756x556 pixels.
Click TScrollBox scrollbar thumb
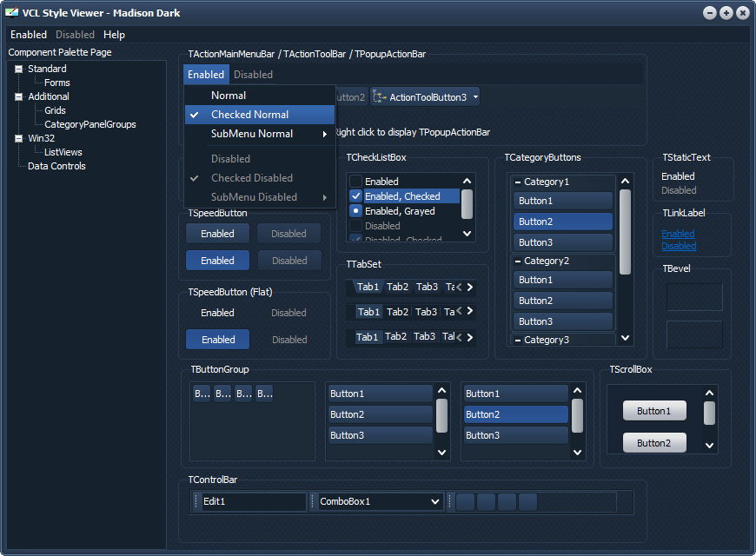(x=709, y=414)
